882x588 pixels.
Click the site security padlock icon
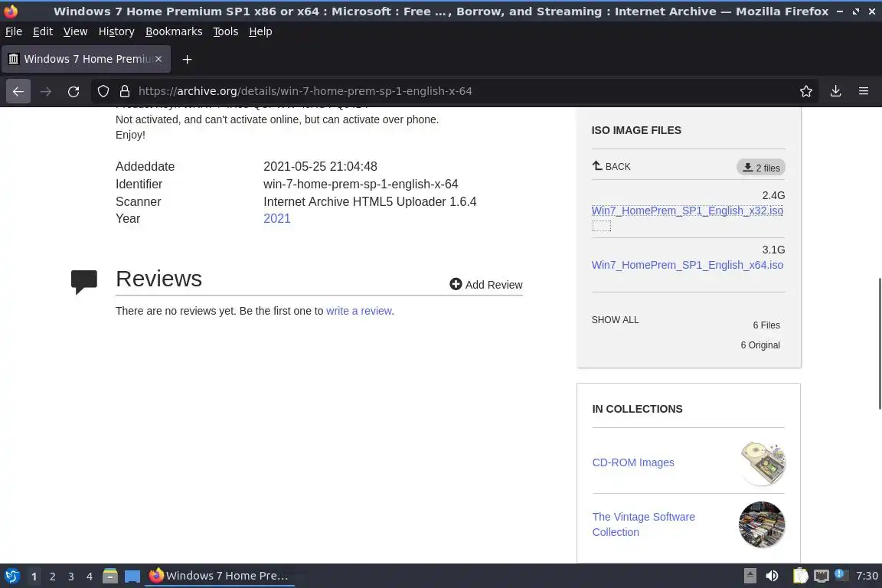(x=125, y=91)
